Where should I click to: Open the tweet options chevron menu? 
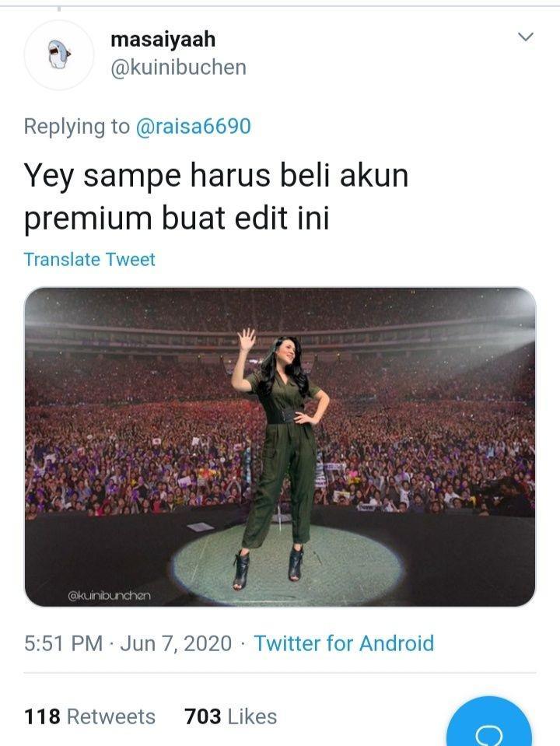point(525,37)
